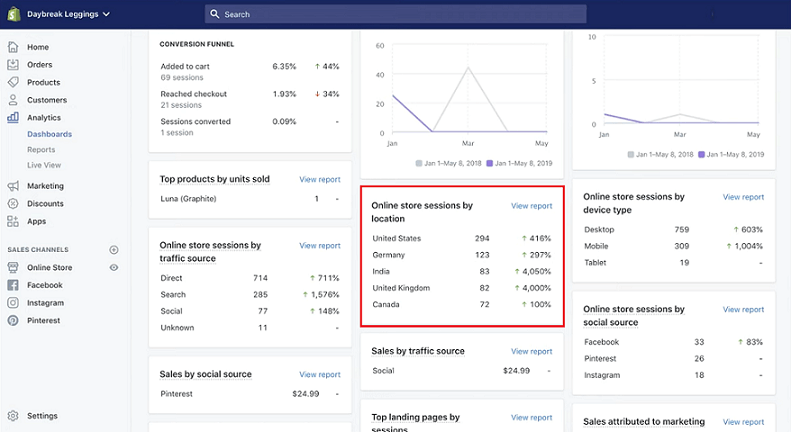Viewport: 791px width, 432px height.
Task: View Online Store using eye icon
Action: (x=114, y=268)
